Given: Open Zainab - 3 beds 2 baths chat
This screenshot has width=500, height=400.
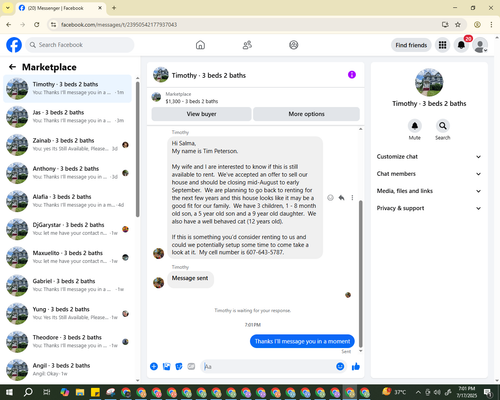Looking at the screenshot, I should pos(67,144).
